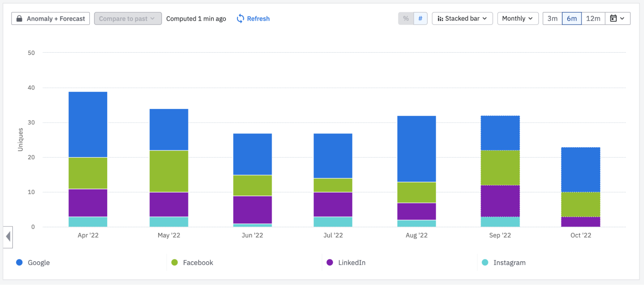Click the forecast Facebook segment in Oct '22 bar
Viewport: 644px width, 285px height.
pyautogui.click(x=581, y=204)
